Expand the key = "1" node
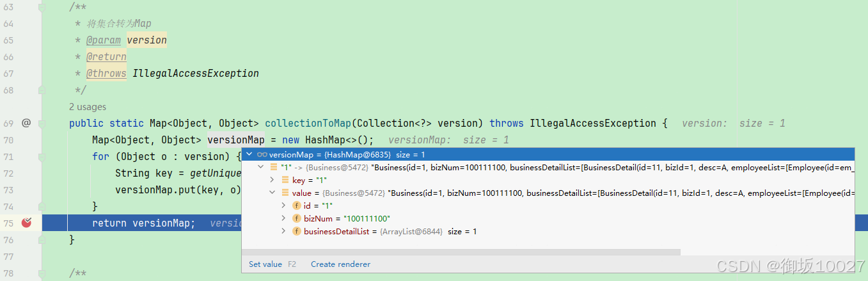The height and width of the screenshot is (281, 868). tap(272, 180)
